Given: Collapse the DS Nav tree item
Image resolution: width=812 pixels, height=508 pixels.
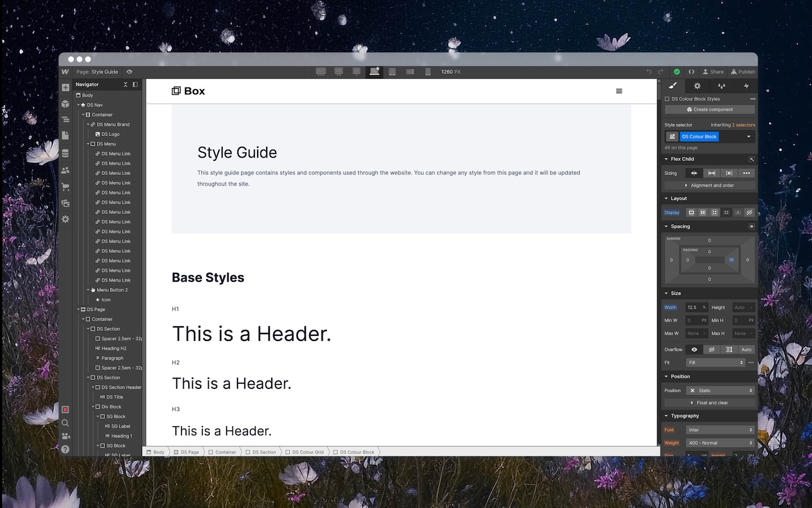Looking at the screenshot, I should pyautogui.click(x=78, y=105).
